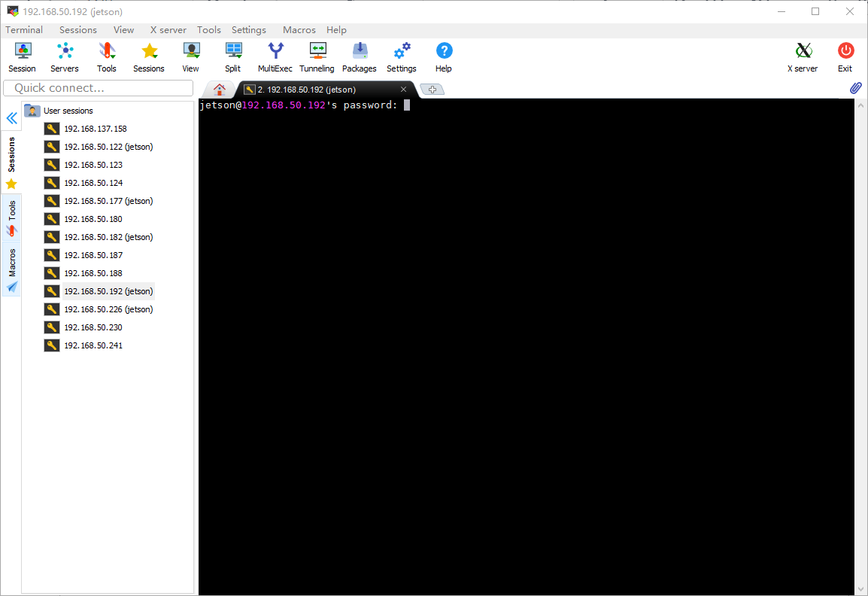Close the 192.168.50.192 (jetson) tab

[404, 90]
